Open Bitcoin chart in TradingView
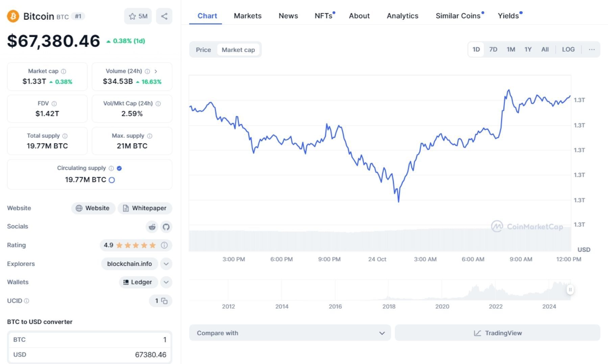This screenshot has height=364, width=608. (497, 333)
